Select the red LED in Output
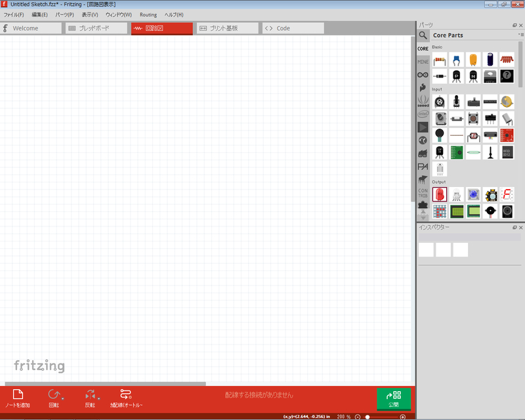This screenshot has height=420, width=525. click(x=439, y=195)
